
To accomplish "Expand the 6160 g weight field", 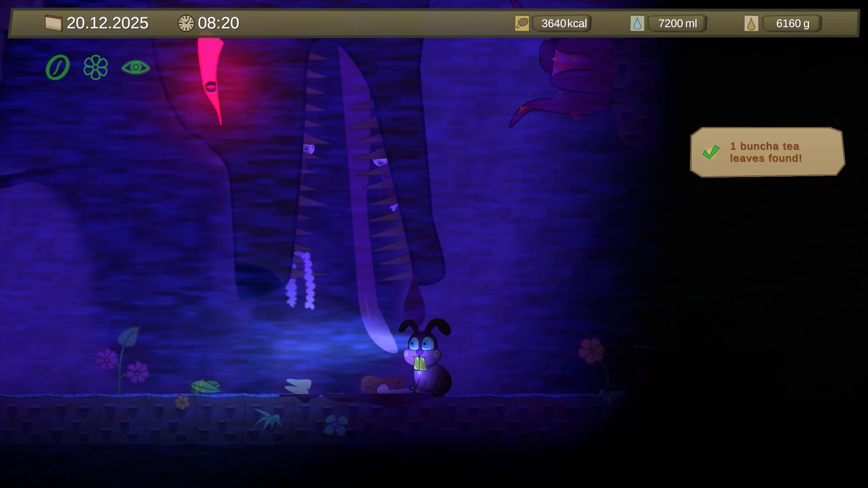I will (x=792, y=23).
